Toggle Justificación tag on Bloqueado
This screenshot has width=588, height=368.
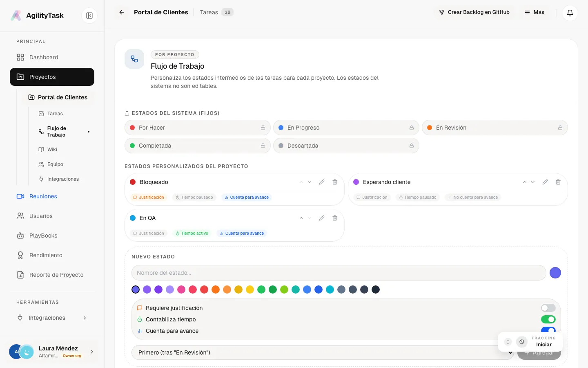tap(149, 197)
